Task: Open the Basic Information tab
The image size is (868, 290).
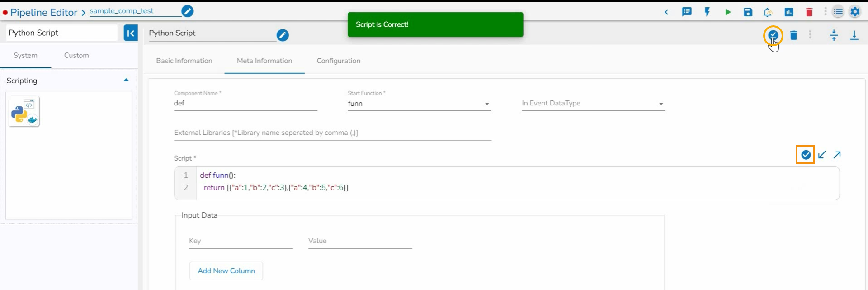Action: [184, 61]
